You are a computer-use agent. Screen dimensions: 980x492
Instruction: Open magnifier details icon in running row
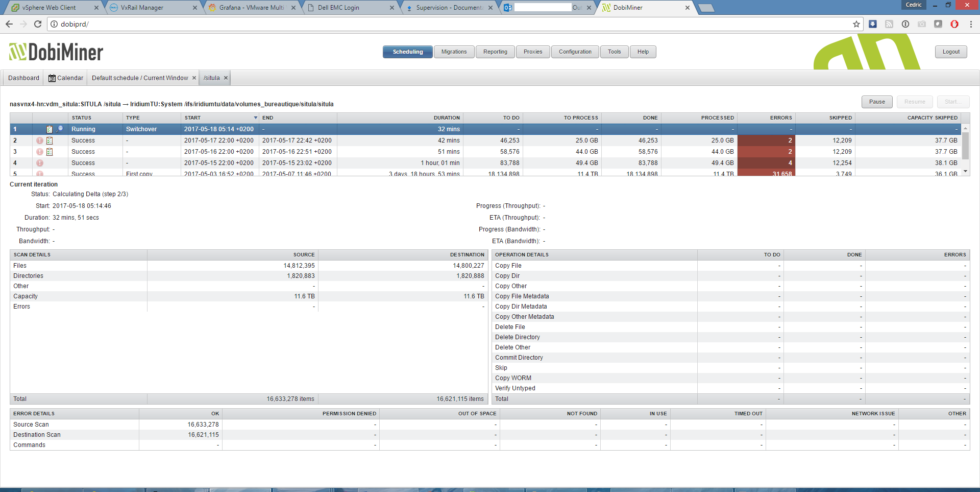coord(60,129)
